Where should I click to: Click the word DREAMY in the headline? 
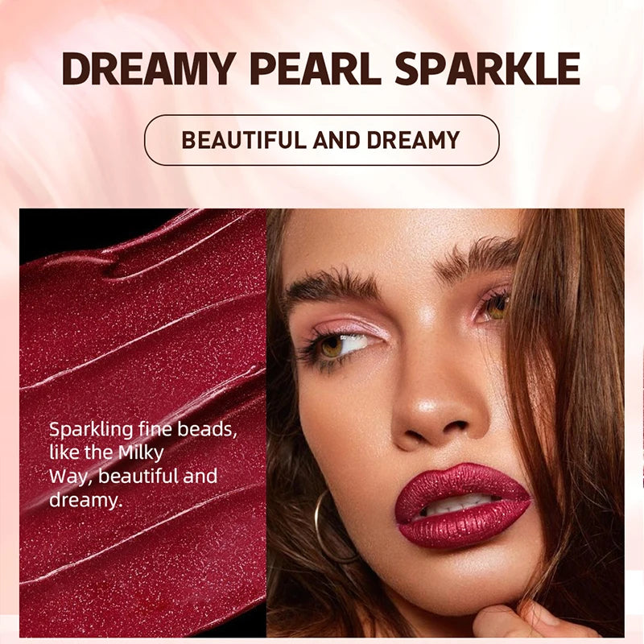pos(149,68)
